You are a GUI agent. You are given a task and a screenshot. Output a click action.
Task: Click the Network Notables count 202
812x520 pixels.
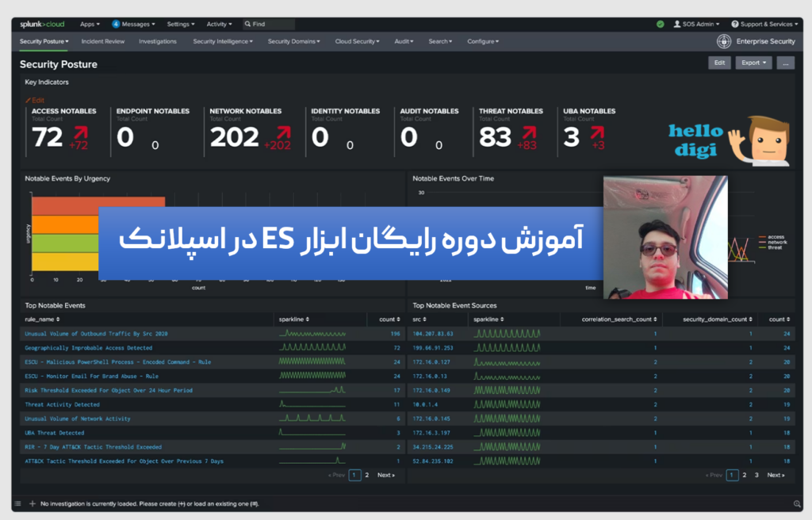(x=234, y=137)
